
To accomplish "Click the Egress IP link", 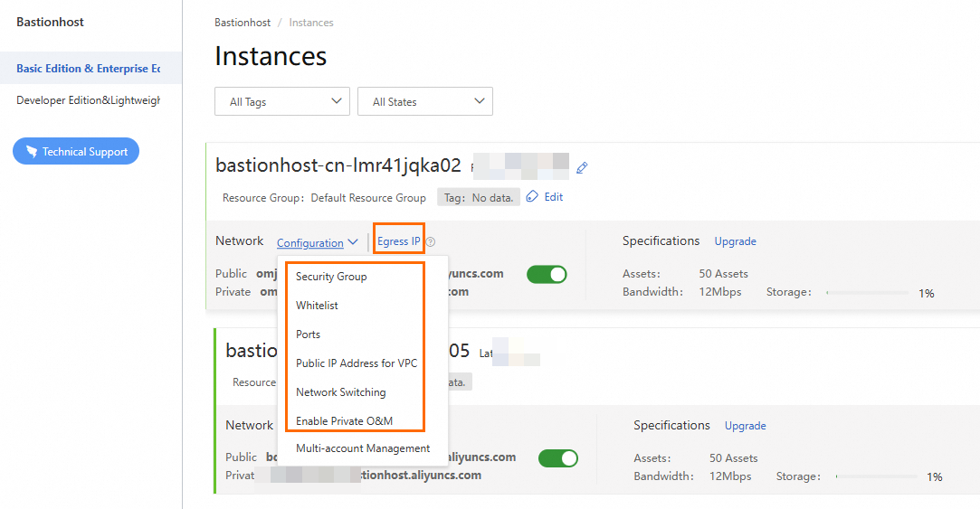I will click(399, 241).
